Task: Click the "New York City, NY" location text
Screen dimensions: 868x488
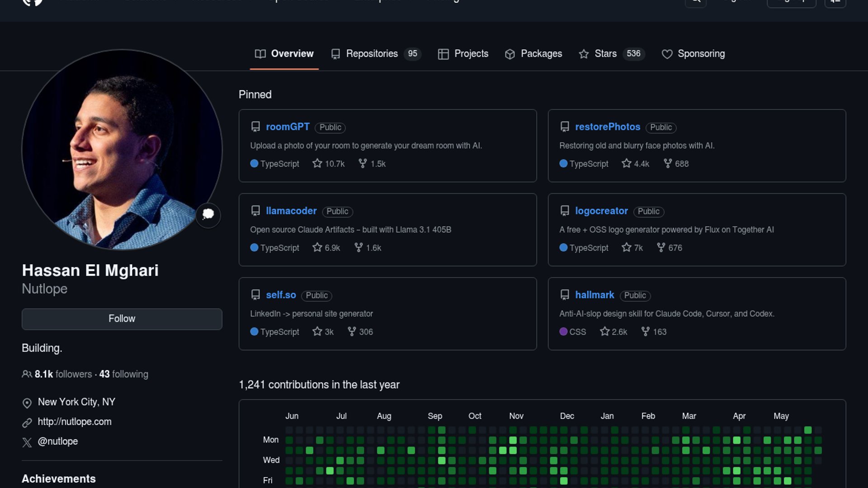Action: click(76, 402)
